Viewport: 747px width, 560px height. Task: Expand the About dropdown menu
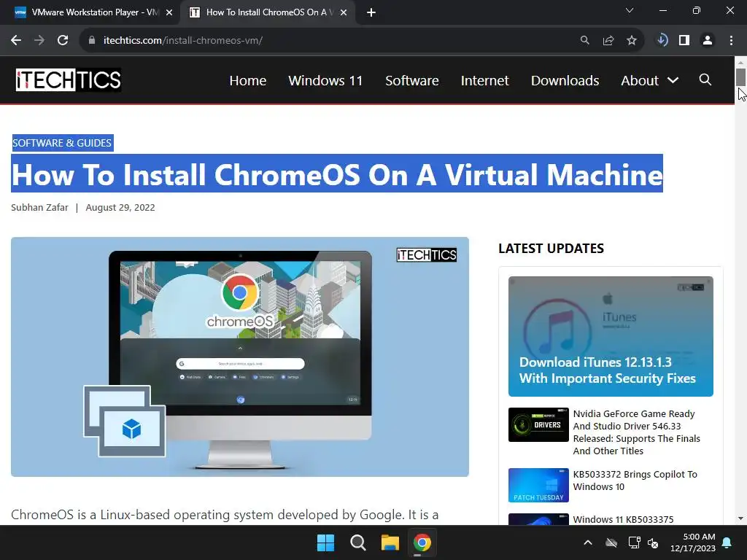(x=649, y=80)
